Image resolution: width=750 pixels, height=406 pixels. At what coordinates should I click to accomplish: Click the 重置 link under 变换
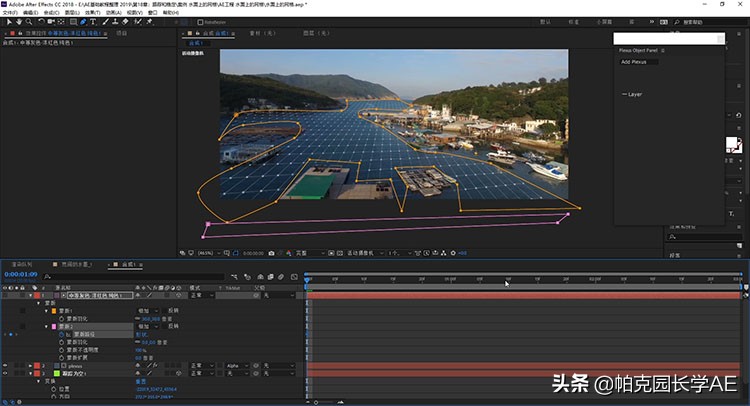pos(141,381)
